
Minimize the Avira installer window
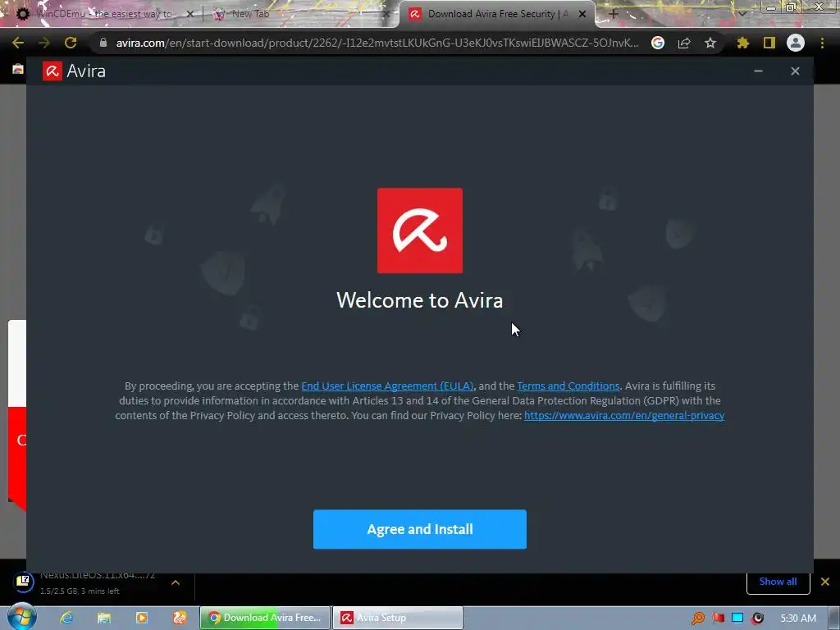pos(758,71)
